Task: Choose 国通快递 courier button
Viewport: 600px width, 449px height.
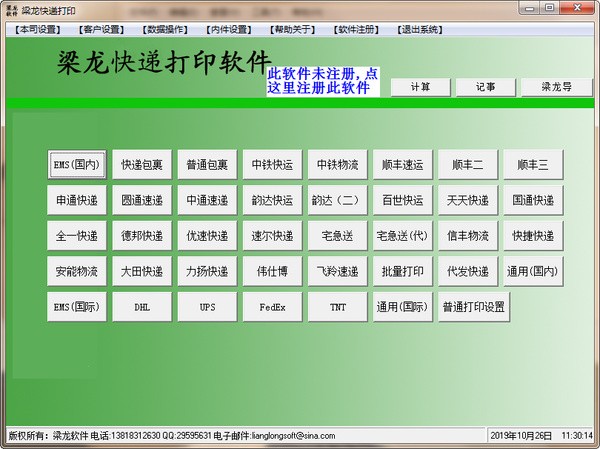Action: [533, 200]
